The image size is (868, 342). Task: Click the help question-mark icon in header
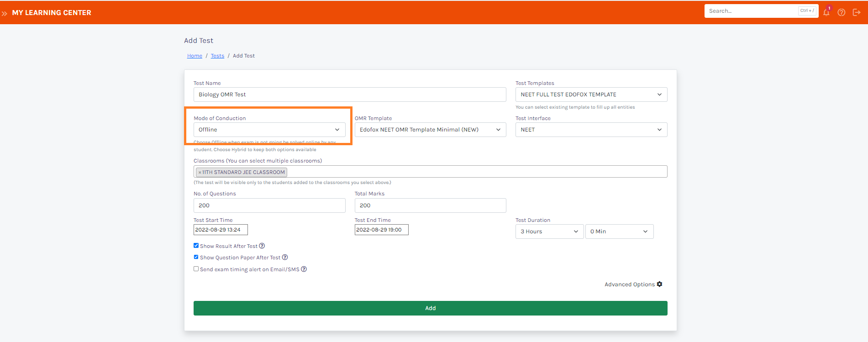tap(841, 12)
